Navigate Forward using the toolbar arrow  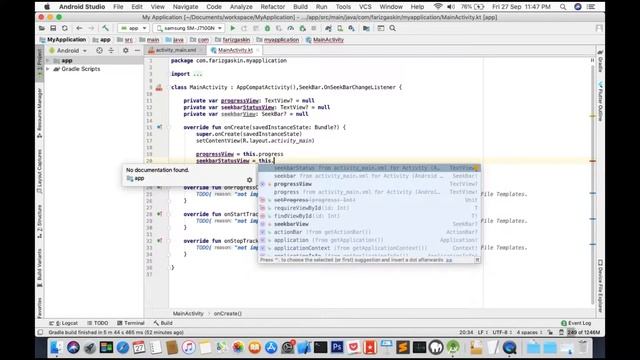91,28
